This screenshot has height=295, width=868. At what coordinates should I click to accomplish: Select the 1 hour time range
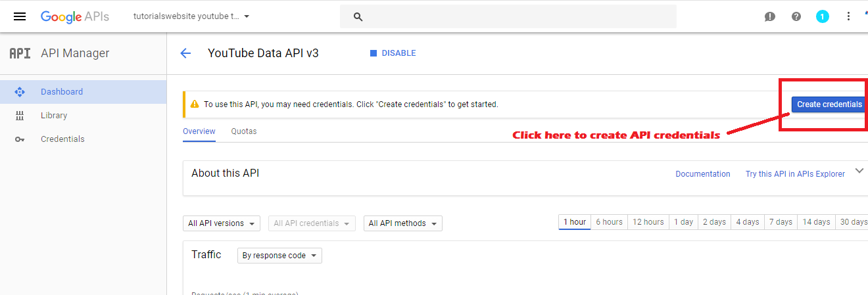tap(574, 222)
